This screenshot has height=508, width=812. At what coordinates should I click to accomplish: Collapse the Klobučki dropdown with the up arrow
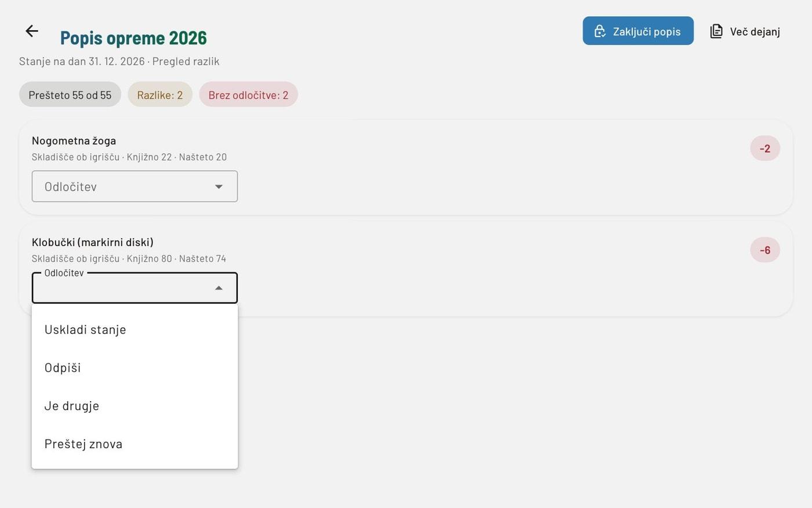pos(219,288)
